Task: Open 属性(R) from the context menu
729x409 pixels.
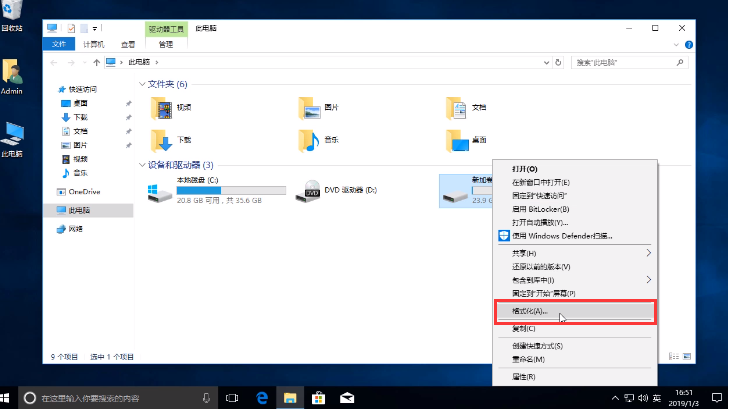Action: 524,377
